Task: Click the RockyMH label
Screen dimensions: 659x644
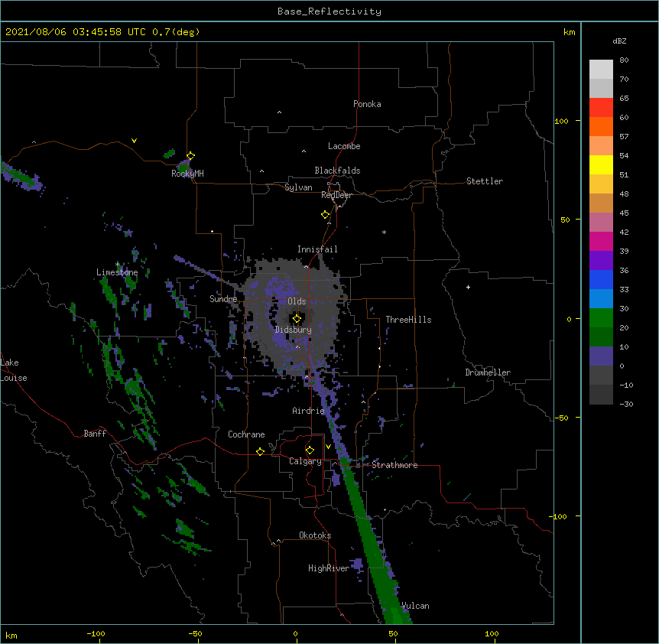Action: pyautogui.click(x=187, y=174)
